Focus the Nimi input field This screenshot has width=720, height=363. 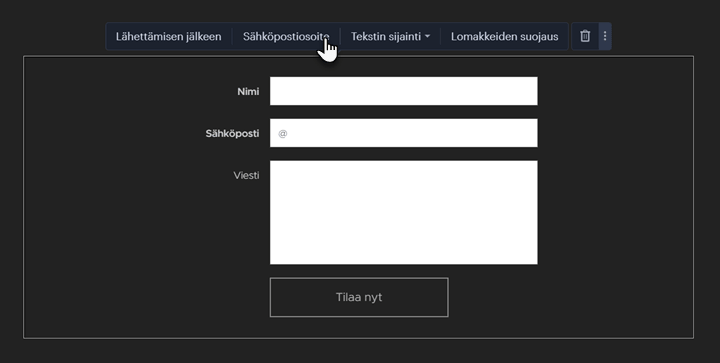point(404,91)
